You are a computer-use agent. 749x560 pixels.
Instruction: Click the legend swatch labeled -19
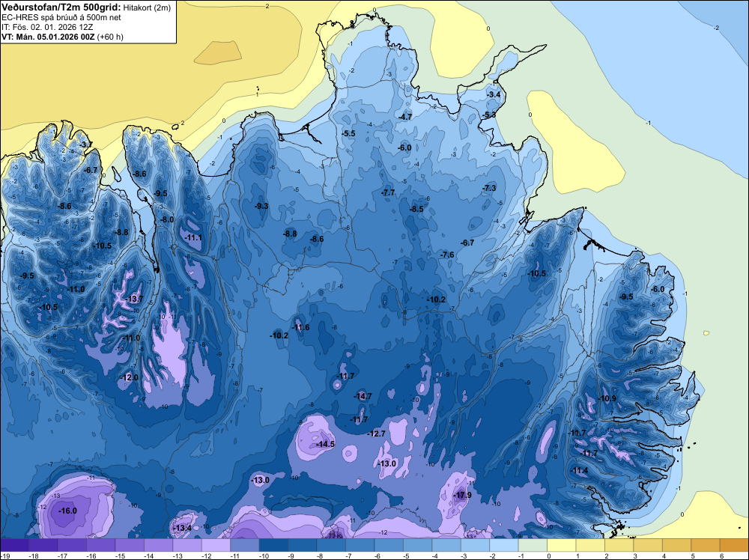[14, 545]
